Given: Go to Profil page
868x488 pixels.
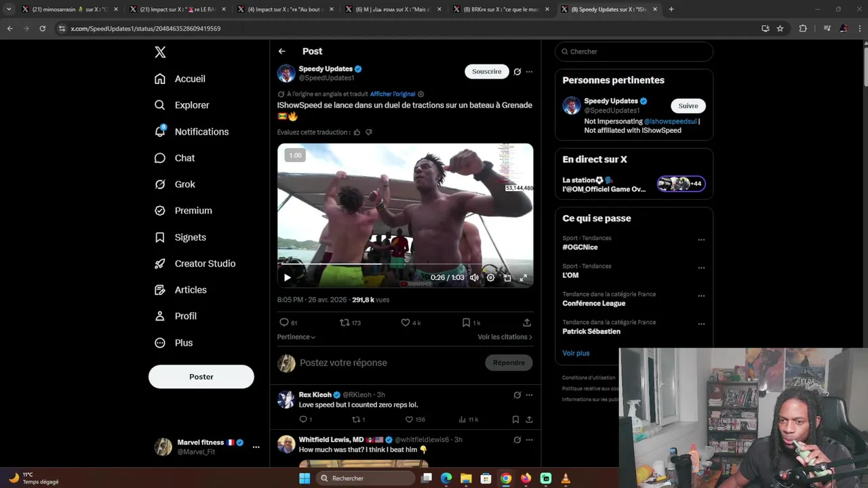Looking at the screenshot, I should click(x=175, y=317).
